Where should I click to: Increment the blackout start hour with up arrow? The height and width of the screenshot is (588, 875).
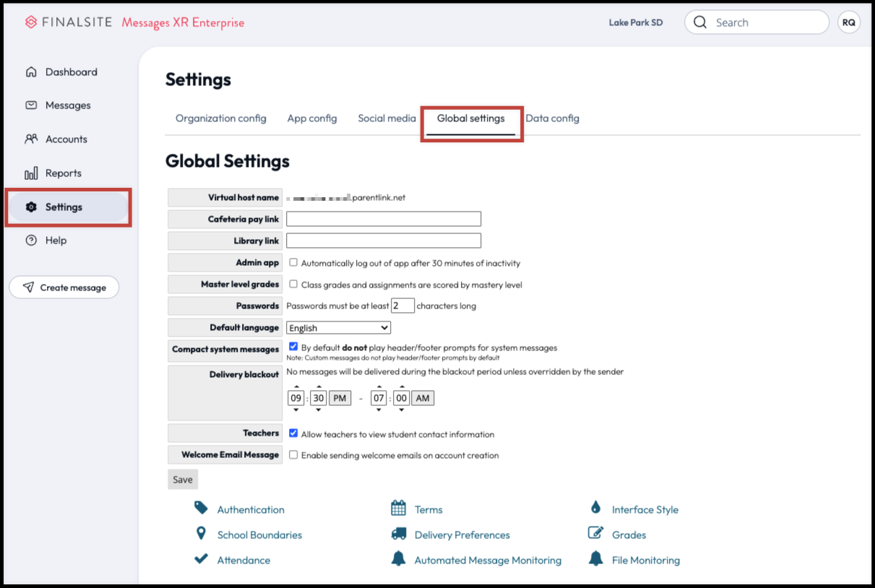[x=296, y=386]
